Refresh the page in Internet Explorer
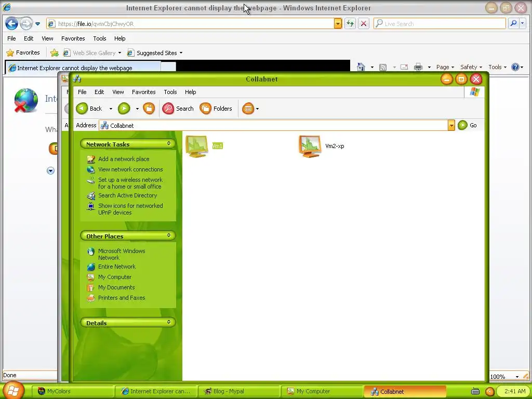Screen dimensions: 532x399 tap(350, 24)
